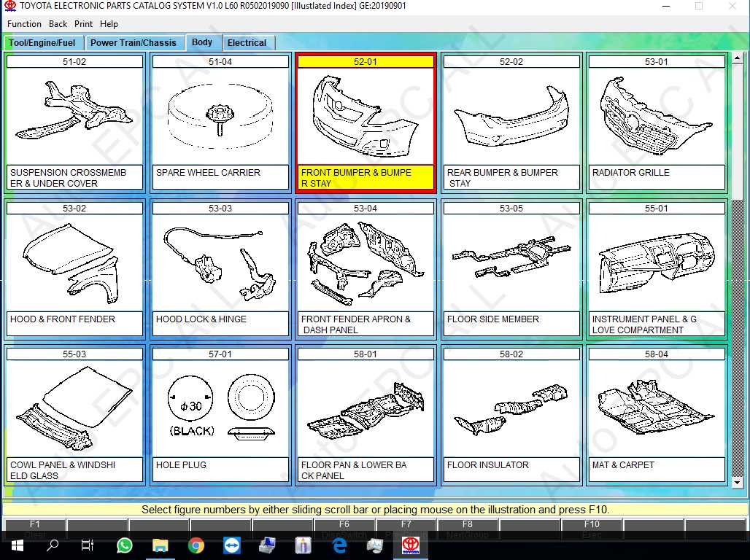Launch Google Chrome from the taskbar

click(196, 545)
